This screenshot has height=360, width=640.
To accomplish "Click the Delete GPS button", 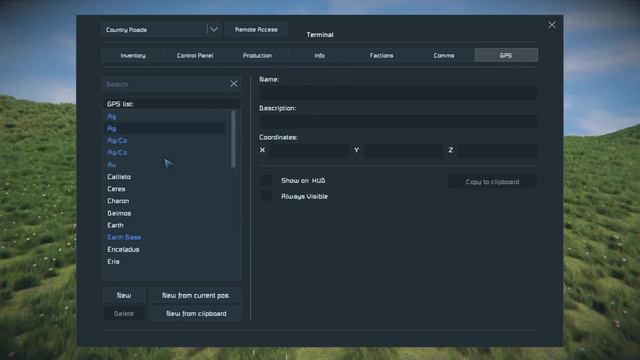I will tap(124, 313).
